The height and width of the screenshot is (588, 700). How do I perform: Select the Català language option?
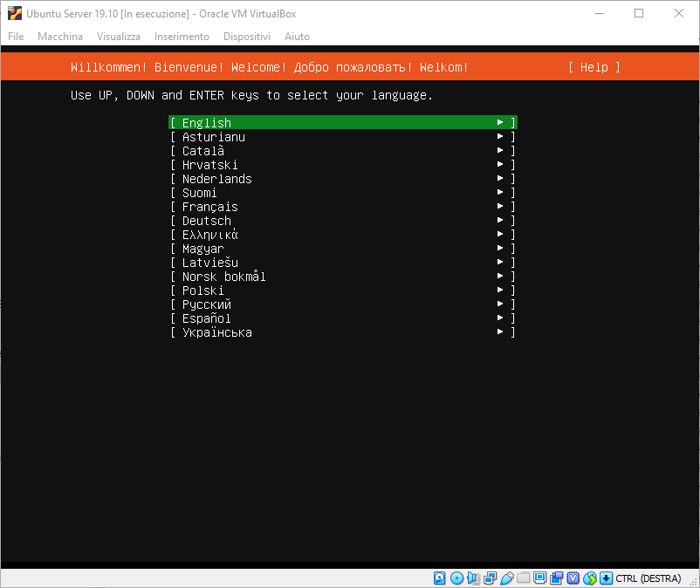click(x=342, y=151)
